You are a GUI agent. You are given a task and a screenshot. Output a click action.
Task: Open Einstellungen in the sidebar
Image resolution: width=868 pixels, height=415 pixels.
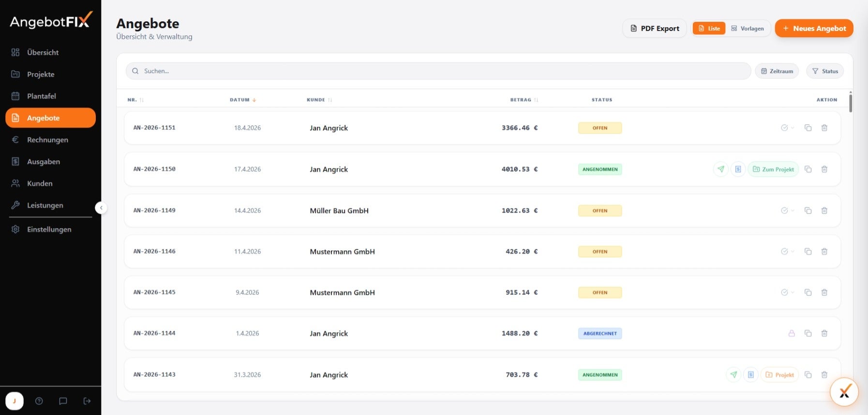(x=50, y=229)
